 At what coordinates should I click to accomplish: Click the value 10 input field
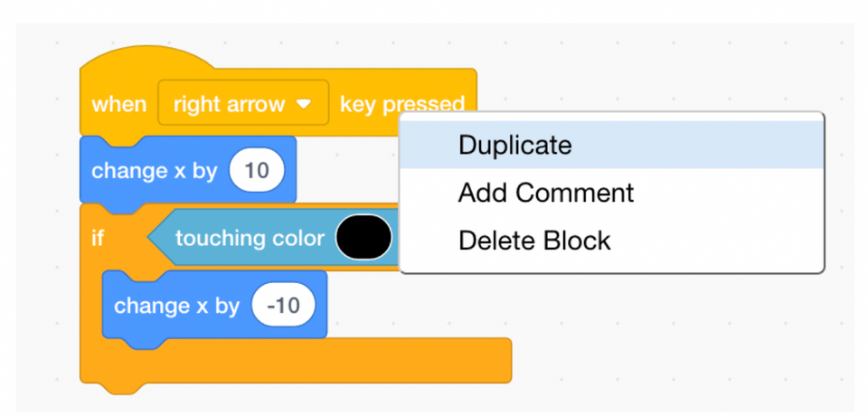[257, 170]
